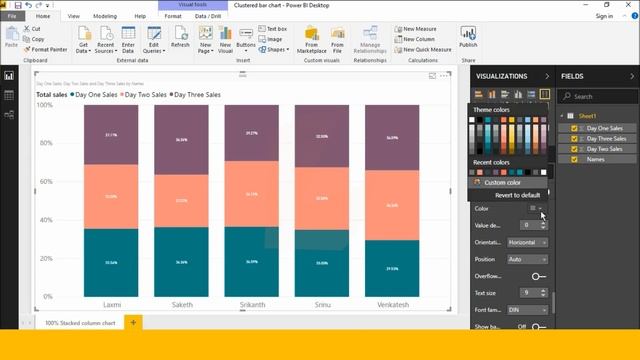Uncheck the Day Three Sales field
Image resolution: width=640 pixels, height=360 pixels.
[x=574, y=139]
